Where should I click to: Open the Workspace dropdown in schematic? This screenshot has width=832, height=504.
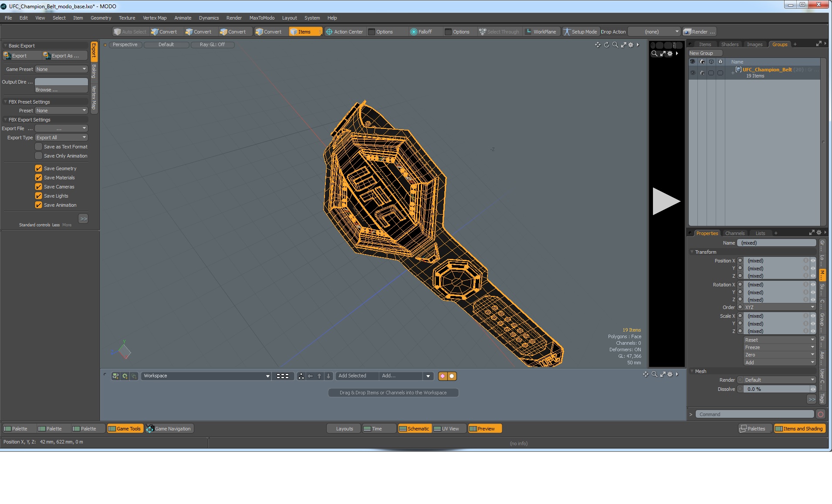206,376
